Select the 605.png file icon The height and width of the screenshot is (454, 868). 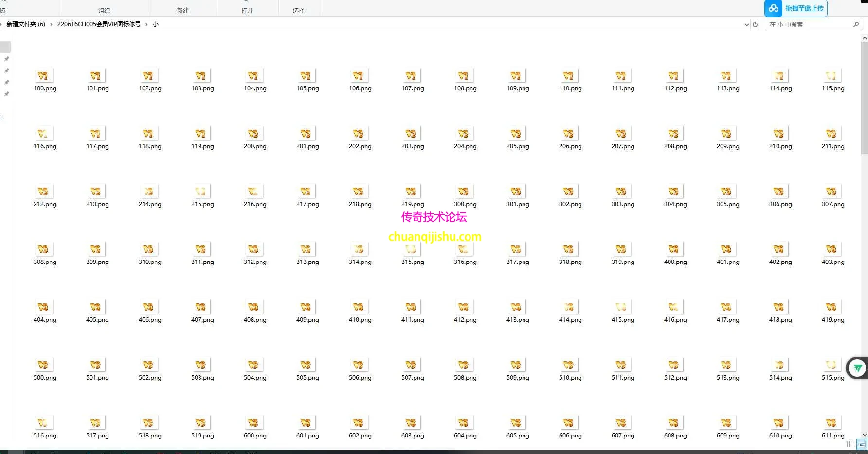click(518, 423)
